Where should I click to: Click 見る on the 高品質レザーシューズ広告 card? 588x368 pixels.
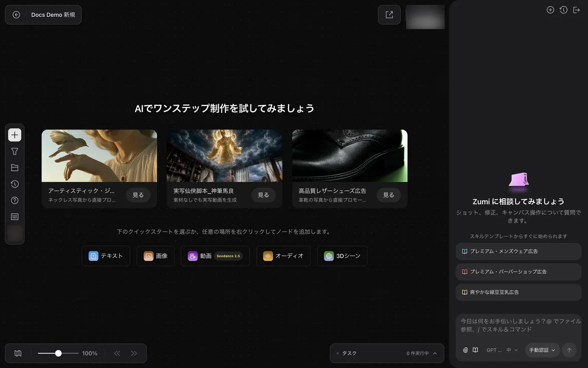389,195
